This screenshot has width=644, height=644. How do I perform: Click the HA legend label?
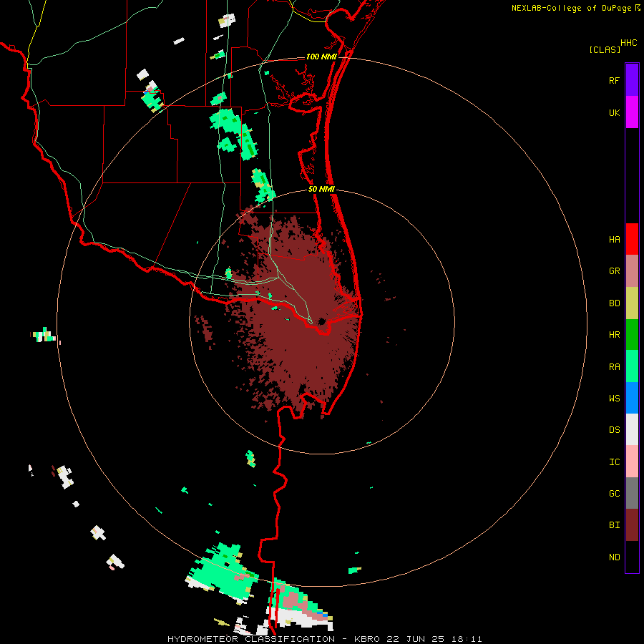[x=614, y=239]
